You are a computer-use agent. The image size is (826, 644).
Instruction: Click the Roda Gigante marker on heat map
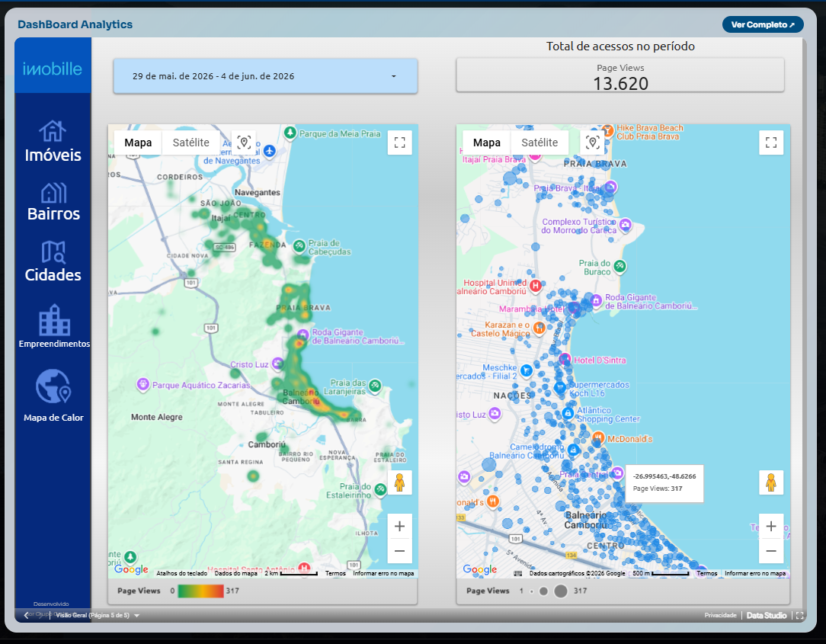point(303,335)
